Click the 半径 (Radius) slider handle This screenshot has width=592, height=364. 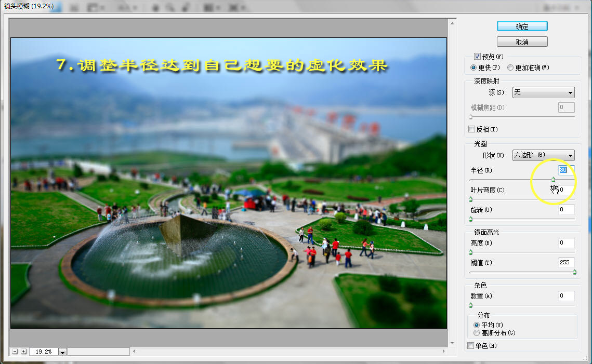coord(553,180)
